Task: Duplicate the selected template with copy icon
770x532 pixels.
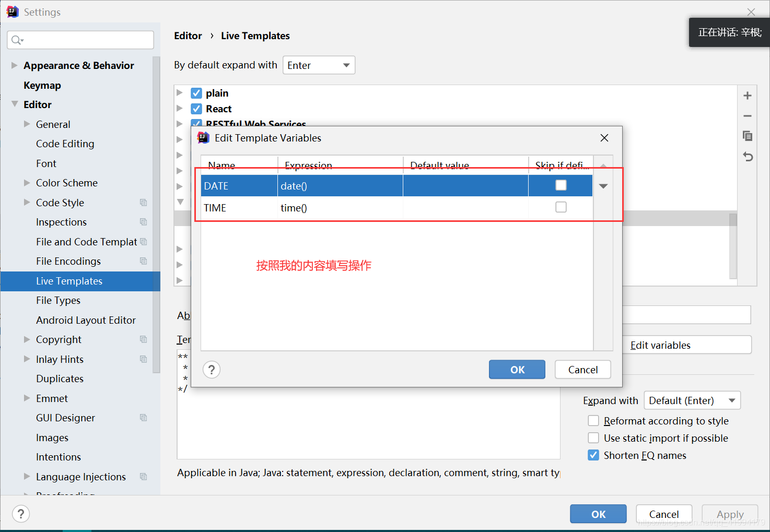Action: [748, 136]
